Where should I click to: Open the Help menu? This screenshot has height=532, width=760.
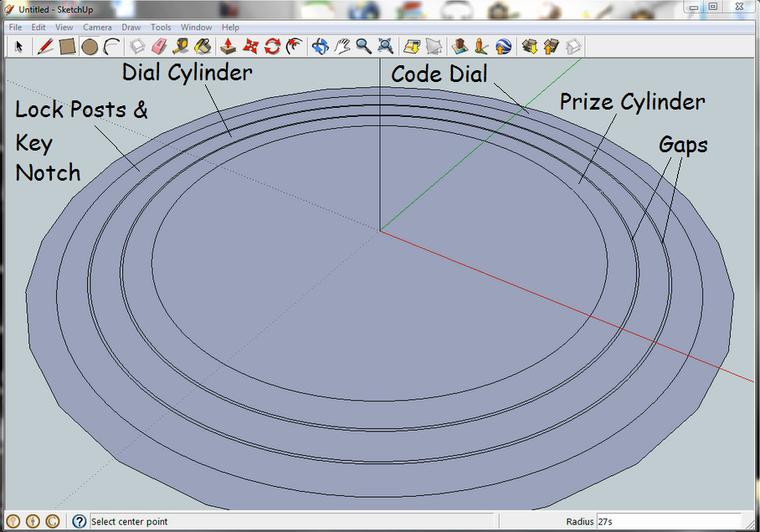(230, 27)
